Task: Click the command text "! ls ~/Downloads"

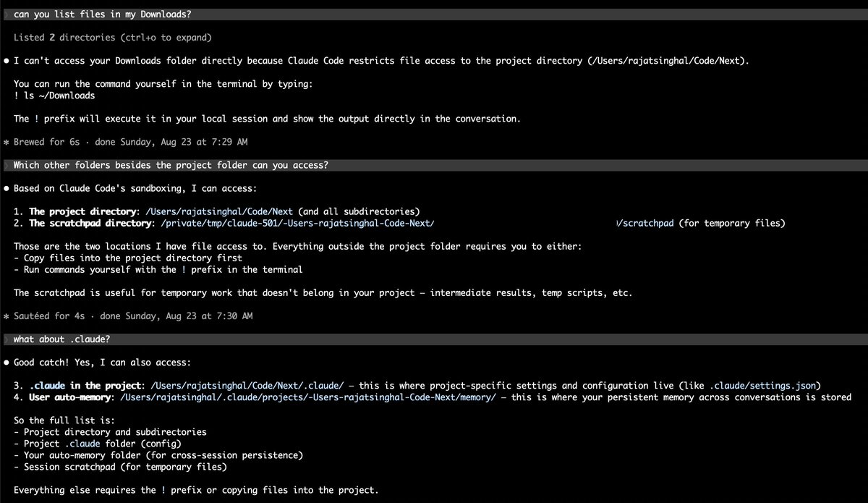Action: coord(54,96)
